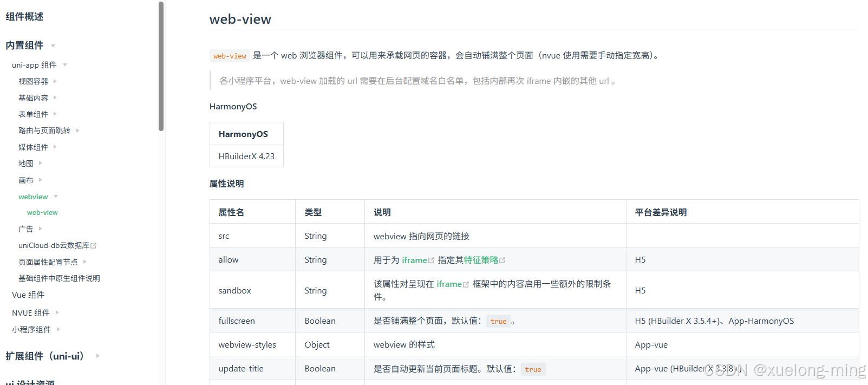
Task: Collapse the uni-app 组件 arrow
Action: coord(65,65)
